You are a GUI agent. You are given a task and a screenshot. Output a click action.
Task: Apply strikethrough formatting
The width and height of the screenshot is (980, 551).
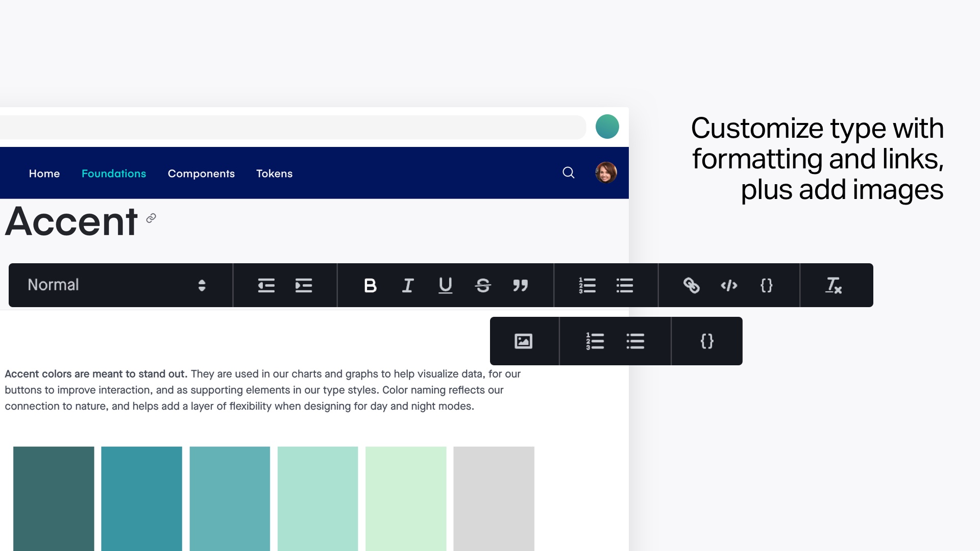coord(483,285)
